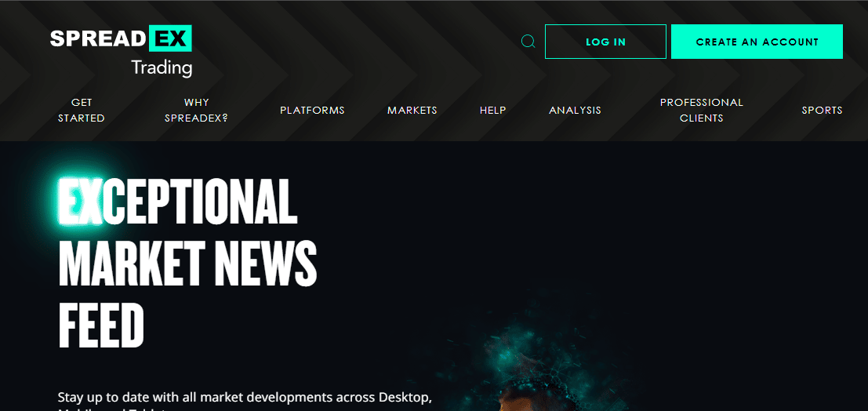Click the Spreadex Trading logo

click(121, 52)
